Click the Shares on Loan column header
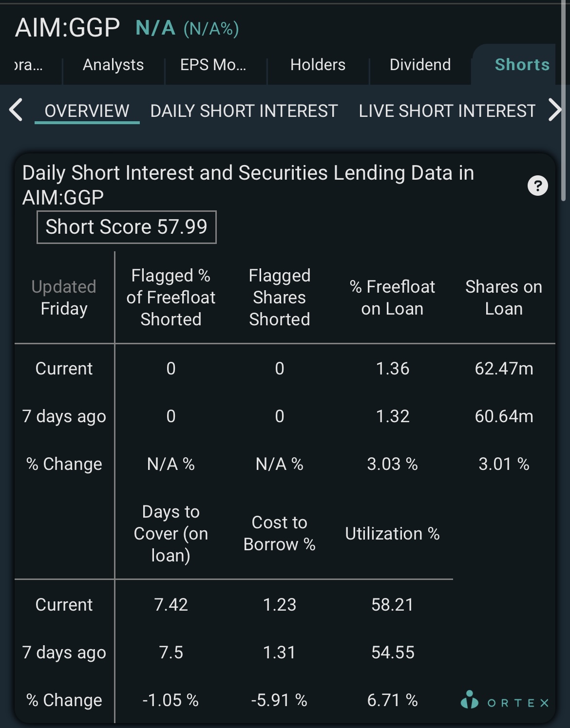 pyautogui.click(x=504, y=298)
